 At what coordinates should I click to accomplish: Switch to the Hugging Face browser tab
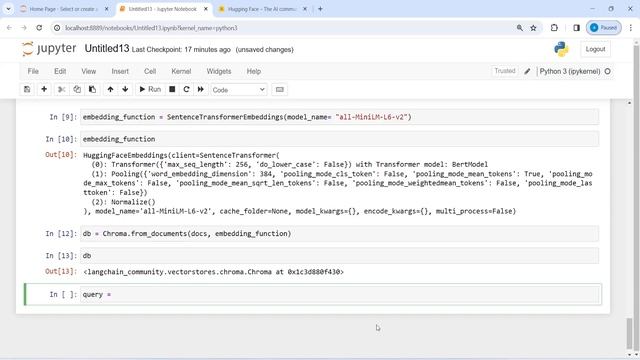pyautogui.click(x=263, y=9)
